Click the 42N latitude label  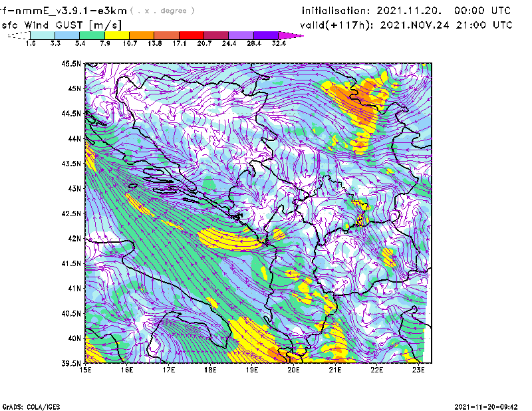(74, 239)
